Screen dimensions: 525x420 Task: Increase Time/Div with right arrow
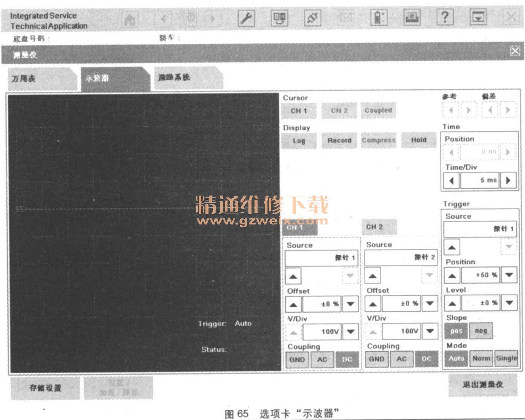tap(508, 180)
